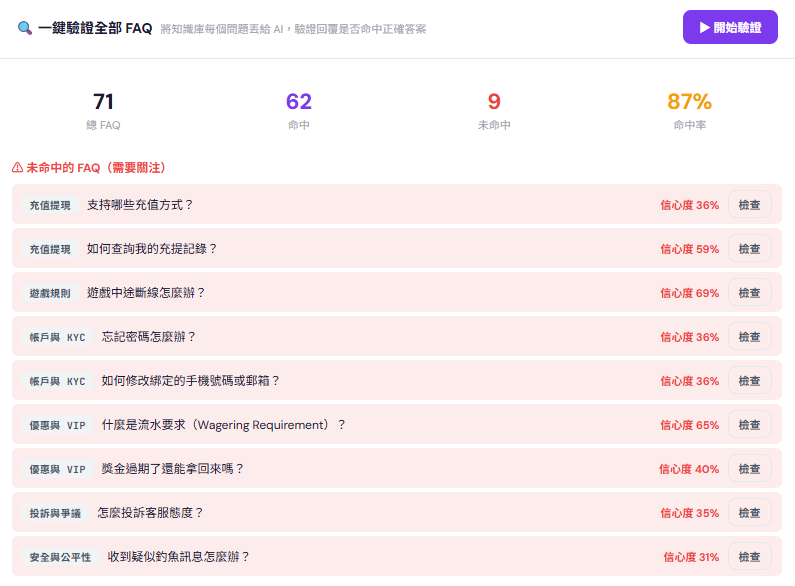Select the 安全與公平性 category tag
The width and height of the screenshot is (795, 586).
[60, 557]
